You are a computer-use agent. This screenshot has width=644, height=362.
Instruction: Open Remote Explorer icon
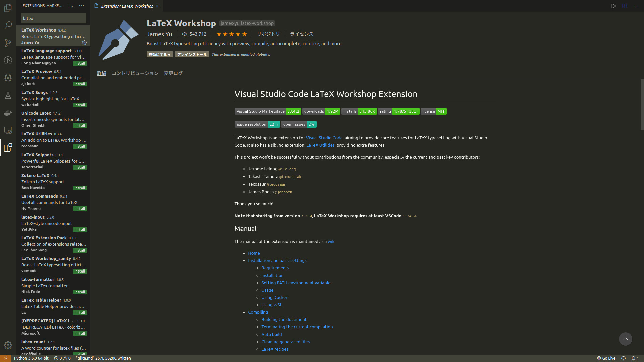(x=8, y=130)
